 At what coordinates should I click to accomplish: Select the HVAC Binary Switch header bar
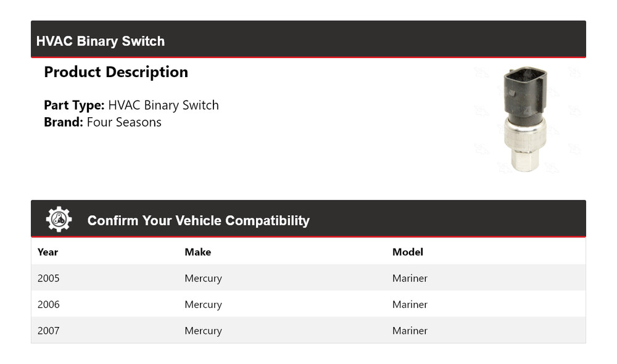[308, 39]
